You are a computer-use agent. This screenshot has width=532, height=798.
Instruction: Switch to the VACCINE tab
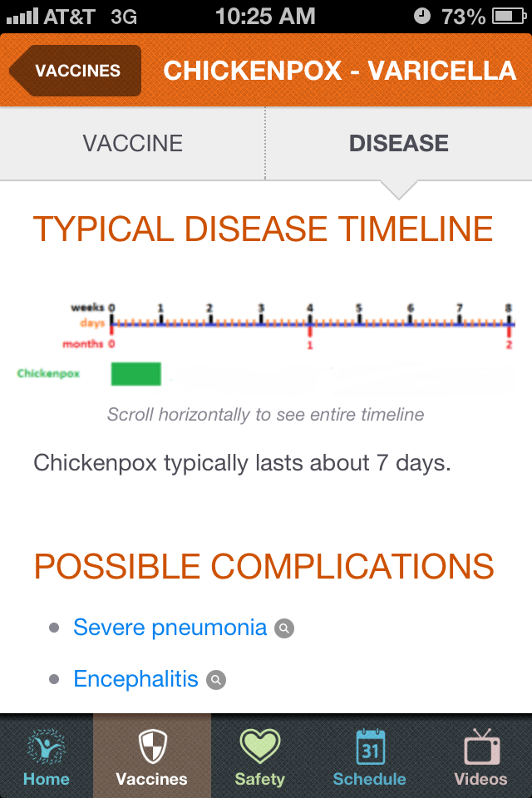pyautogui.click(x=132, y=143)
